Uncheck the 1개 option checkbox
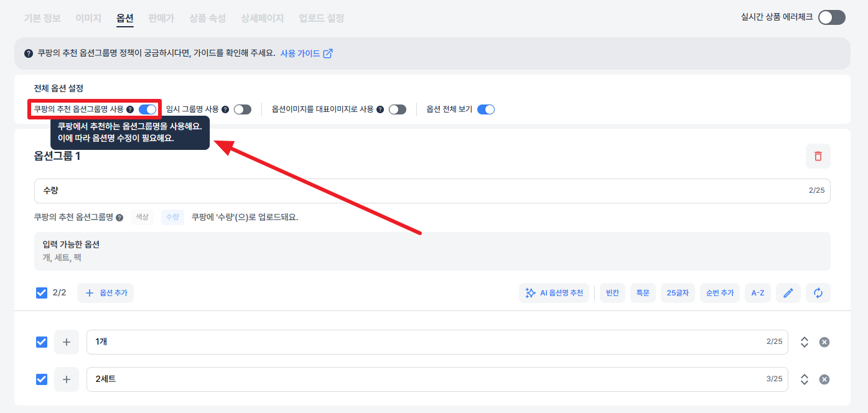 click(x=42, y=342)
